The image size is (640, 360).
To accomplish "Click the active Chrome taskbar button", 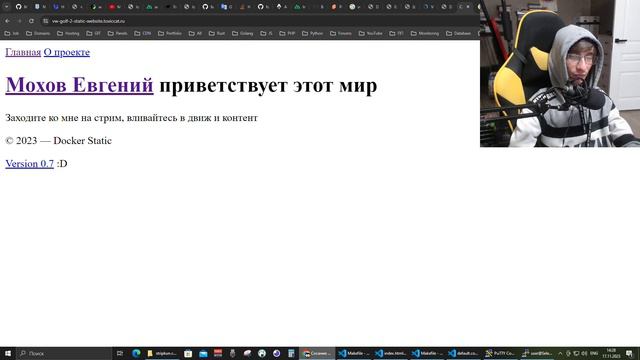I will coord(317,353).
